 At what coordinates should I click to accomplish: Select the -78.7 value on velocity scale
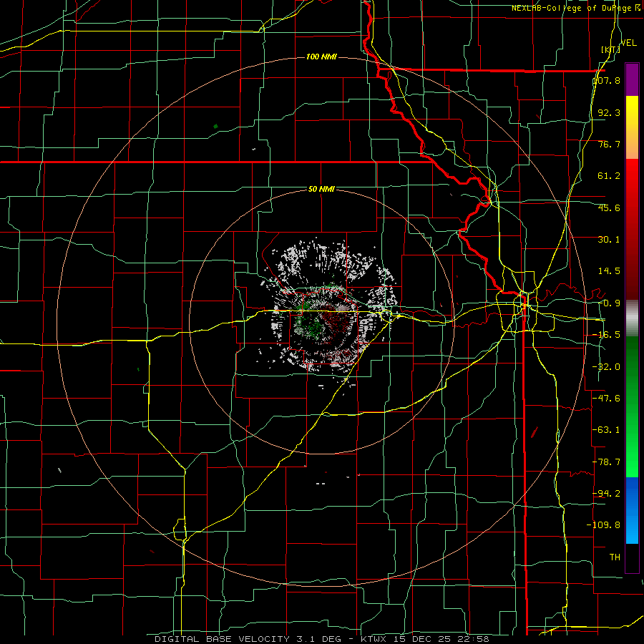[606, 462]
